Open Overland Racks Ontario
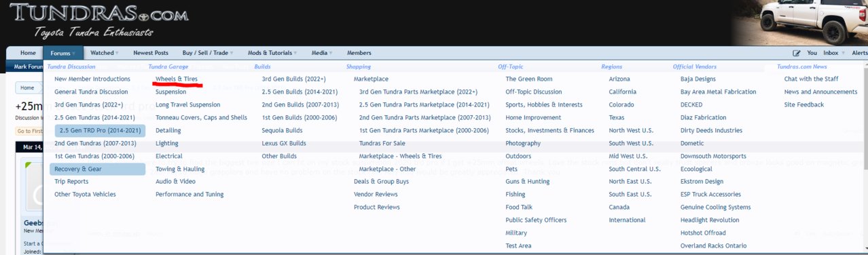 point(713,246)
